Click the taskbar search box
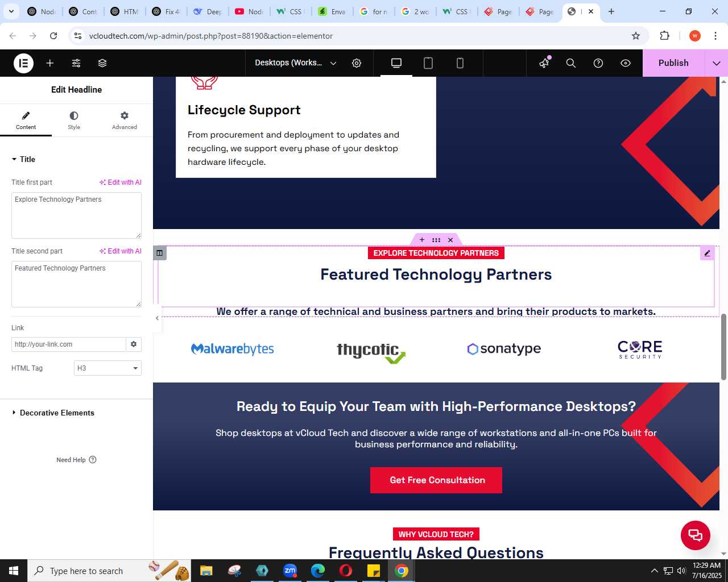The width and height of the screenshot is (728, 582). (108, 571)
